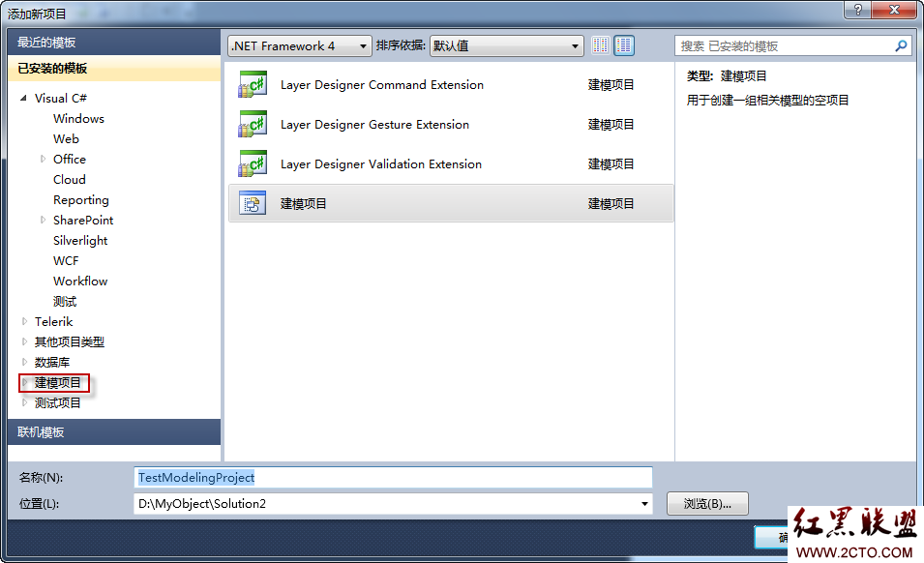Expand the 测试项目 tree node

tap(24, 402)
